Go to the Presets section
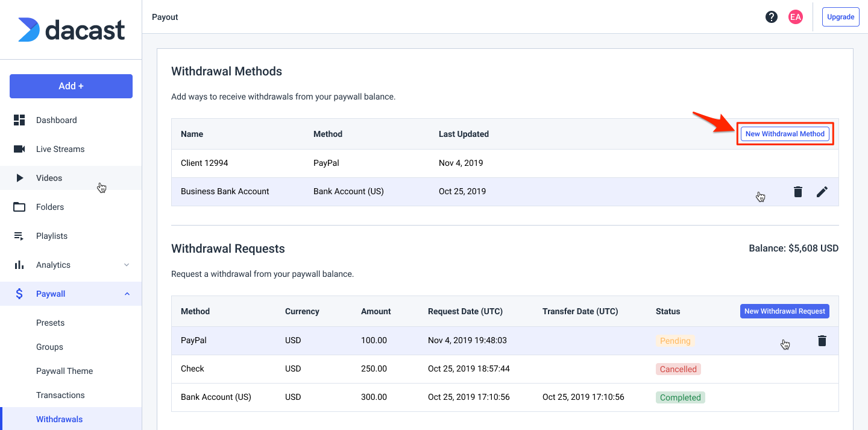This screenshot has height=430, width=868. point(50,323)
